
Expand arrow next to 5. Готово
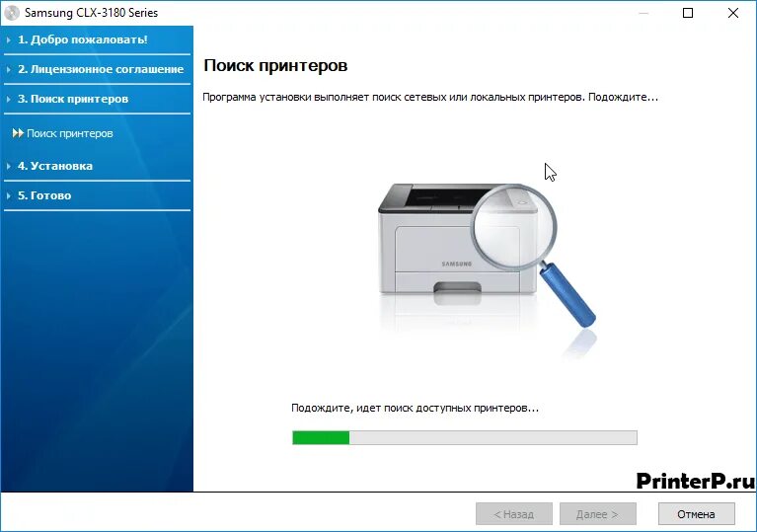point(9,196)
